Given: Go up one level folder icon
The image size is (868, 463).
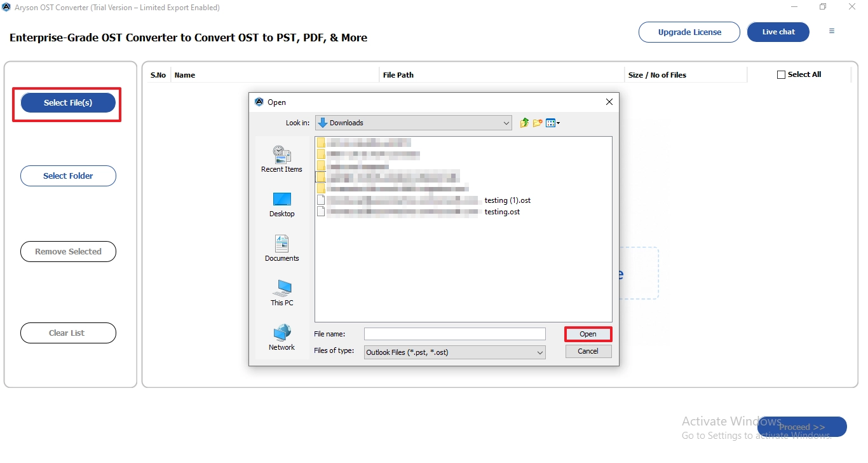Looking at the screenshot, I should click(x=524, y=123).
